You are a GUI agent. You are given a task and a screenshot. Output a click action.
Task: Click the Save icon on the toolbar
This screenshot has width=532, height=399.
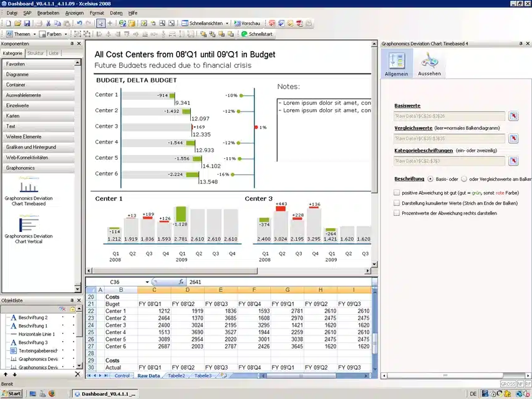click(28, 23)
